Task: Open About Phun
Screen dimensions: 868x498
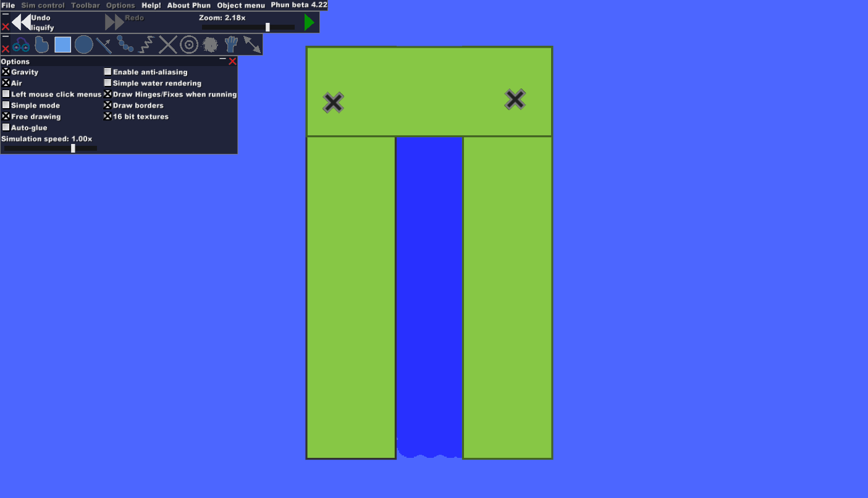Action: tap(189, 5)
